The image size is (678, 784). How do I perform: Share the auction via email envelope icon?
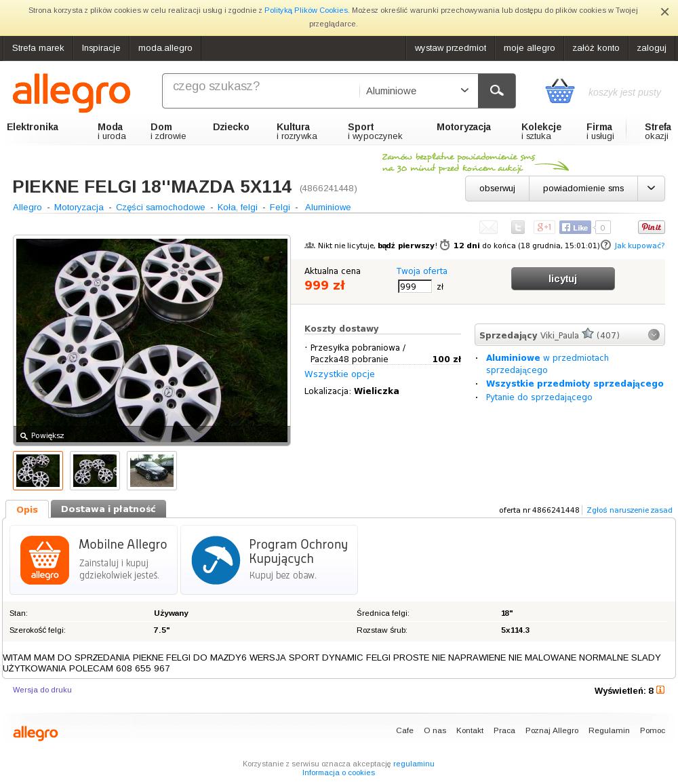tap(488, 227)
